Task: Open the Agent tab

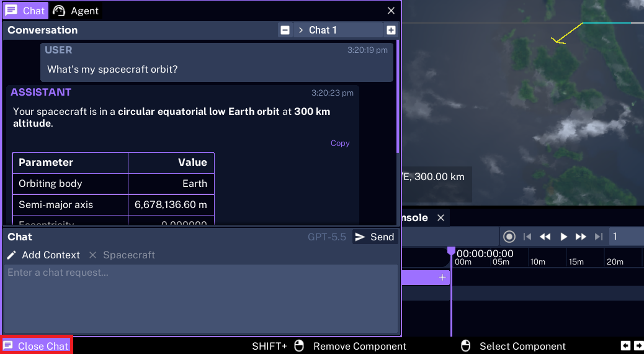Action: (x=76, y=11)
